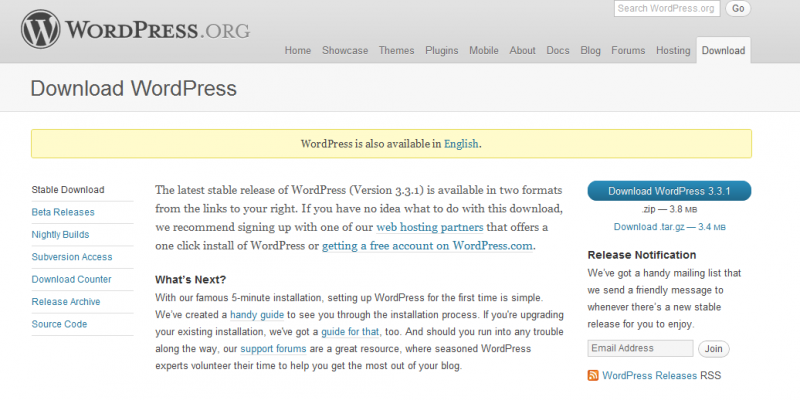Image resolution: width=800 pixels, height=400 pixels.
Task: Open the Mobile nav item
Action: coord(484,51)
